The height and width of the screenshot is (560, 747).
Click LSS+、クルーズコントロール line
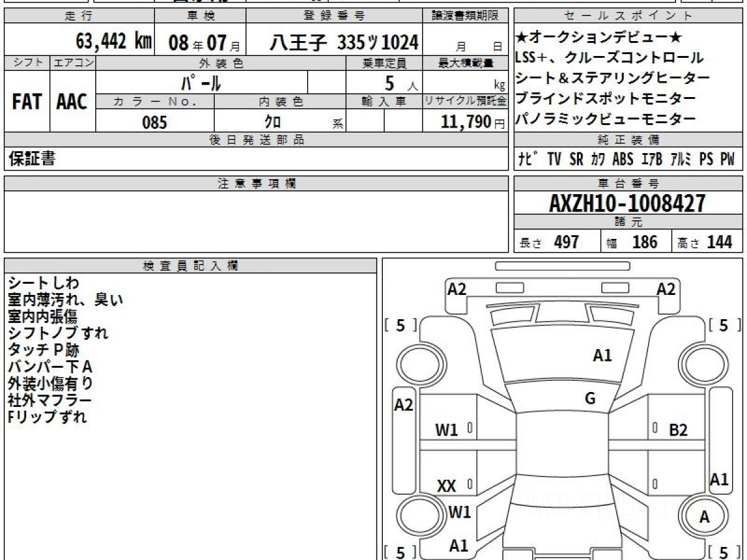tap(609, 58)
